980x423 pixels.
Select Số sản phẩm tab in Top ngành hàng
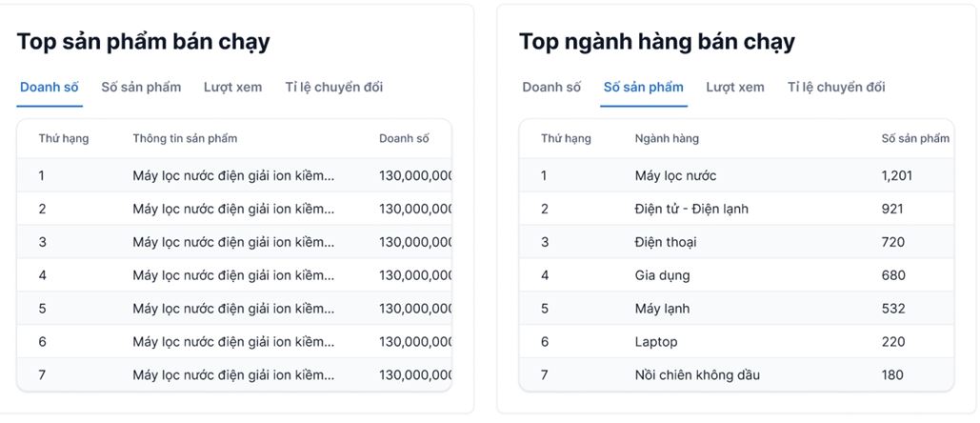point(643,88)
